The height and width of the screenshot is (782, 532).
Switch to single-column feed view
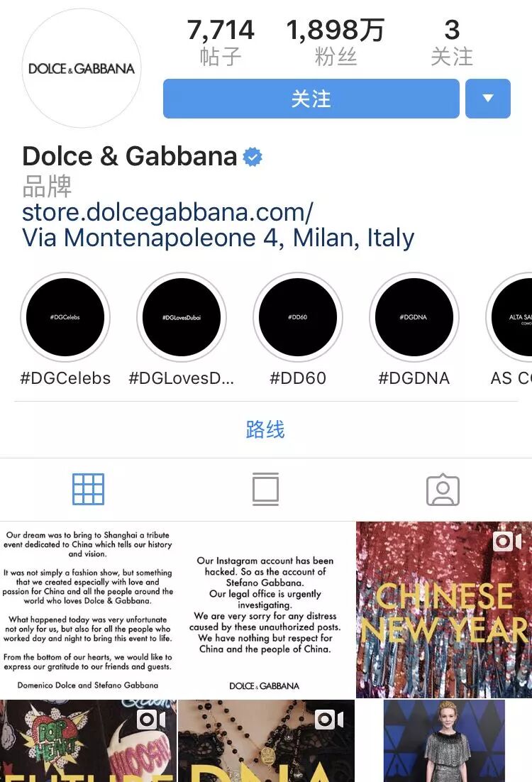point(266,489)
